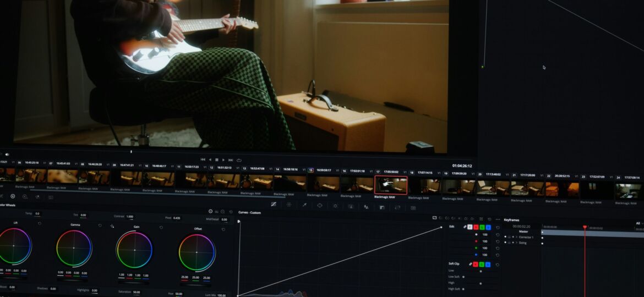Select clip 17 thumbnail in timeline
Viewport: 644px width, 297px height.
click(391, 185)
